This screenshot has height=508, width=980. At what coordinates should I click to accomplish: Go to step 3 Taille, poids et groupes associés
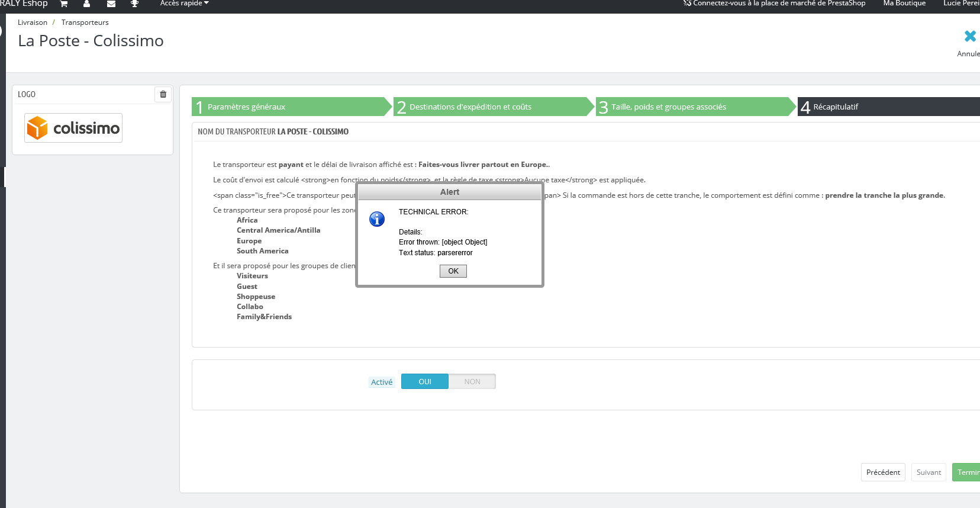695,107
